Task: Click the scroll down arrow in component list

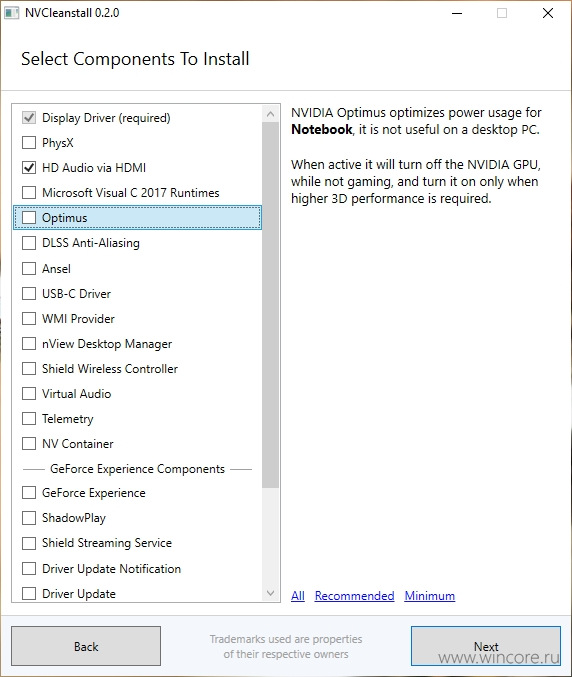Action: (x=271, y=593)
